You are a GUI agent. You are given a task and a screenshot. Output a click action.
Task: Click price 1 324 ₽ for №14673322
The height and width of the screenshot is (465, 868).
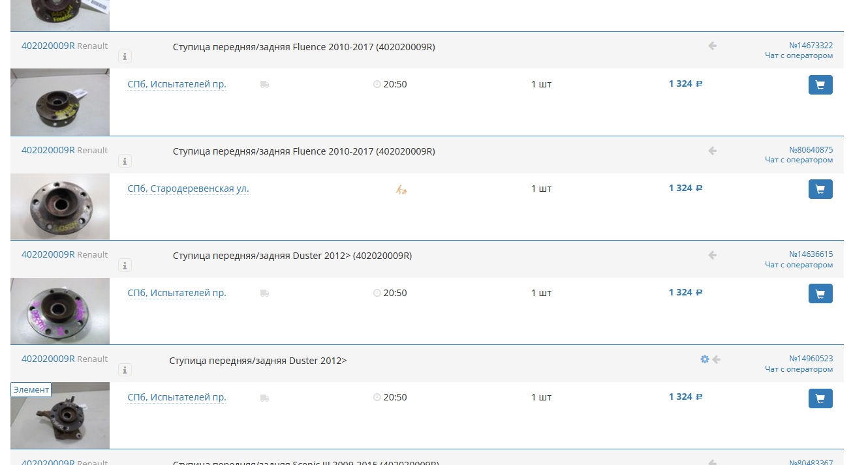click(685, 83)
